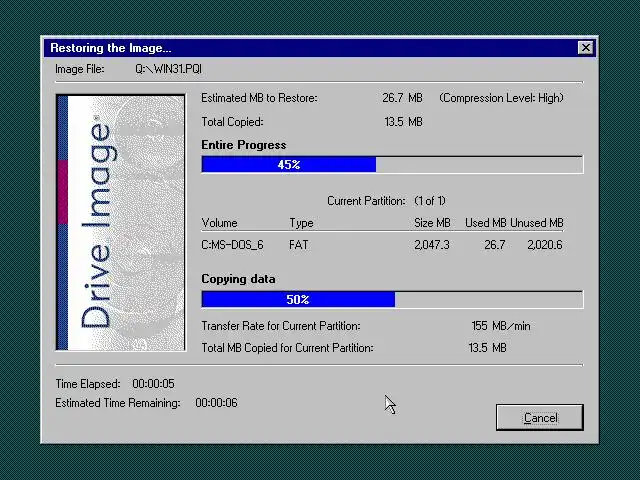Click the Copying data heading
Screen dimensions: 640x480
[238, 279]
